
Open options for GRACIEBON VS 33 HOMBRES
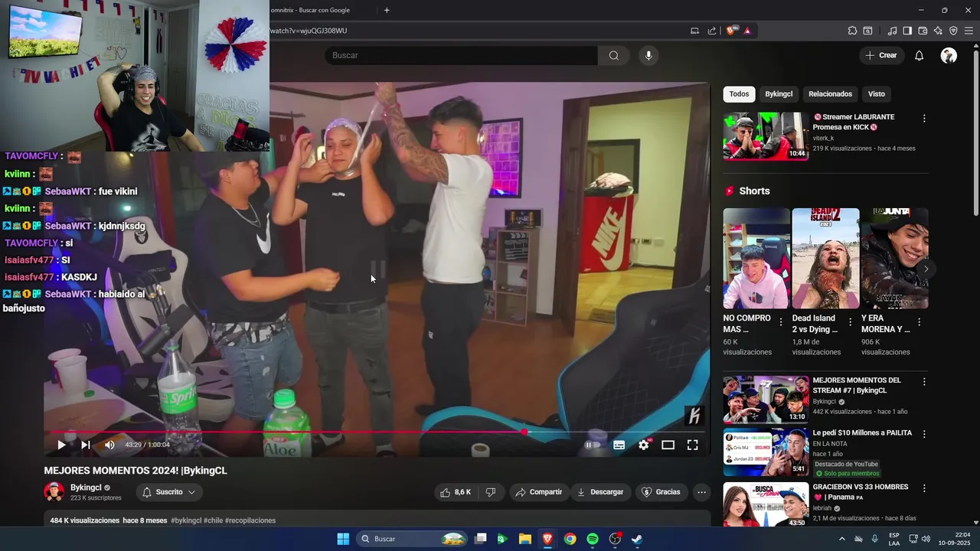click(x=924, y=487)
